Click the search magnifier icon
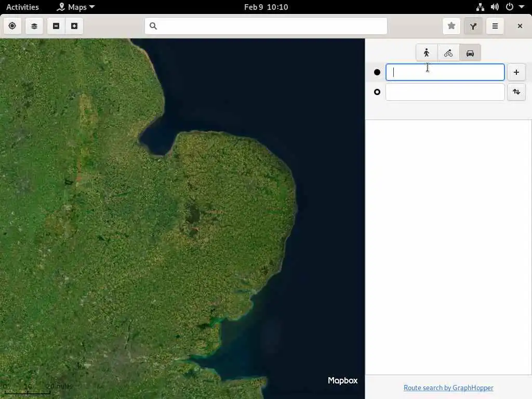This screenshot has height=399, width=532. pyautogui.click(x=153, y=26)
